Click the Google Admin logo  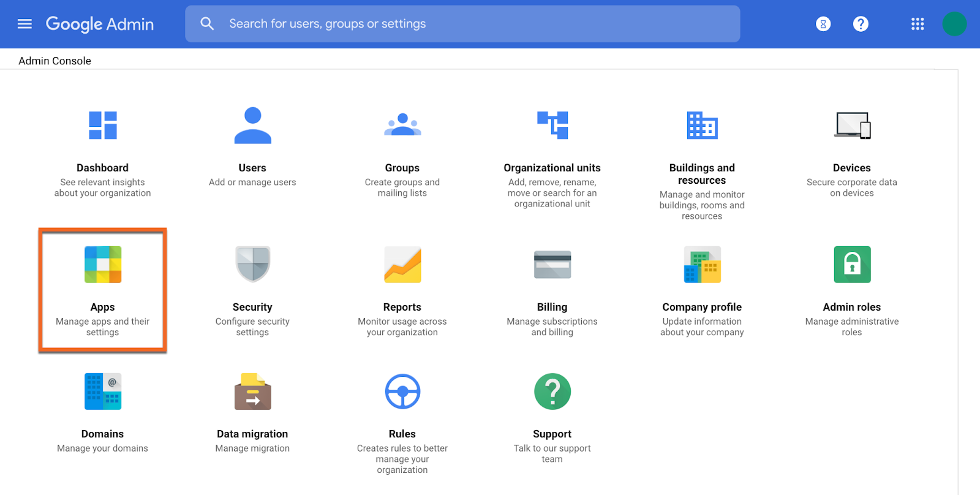point(100,24)
